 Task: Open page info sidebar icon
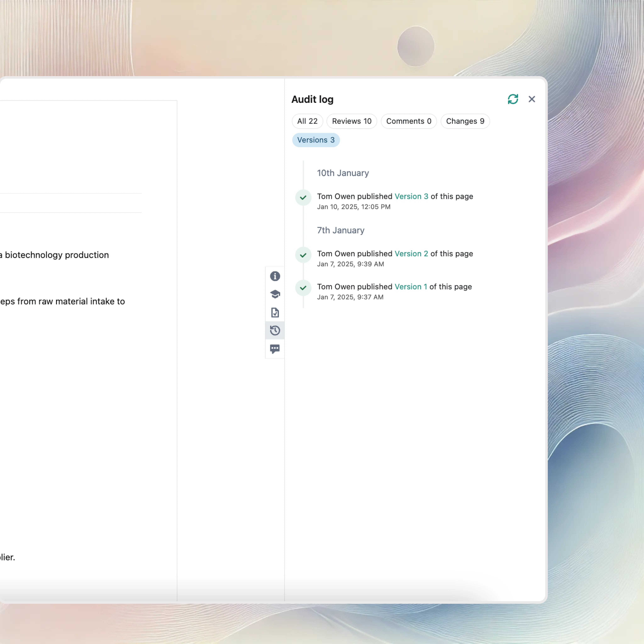tap(275, 276)
